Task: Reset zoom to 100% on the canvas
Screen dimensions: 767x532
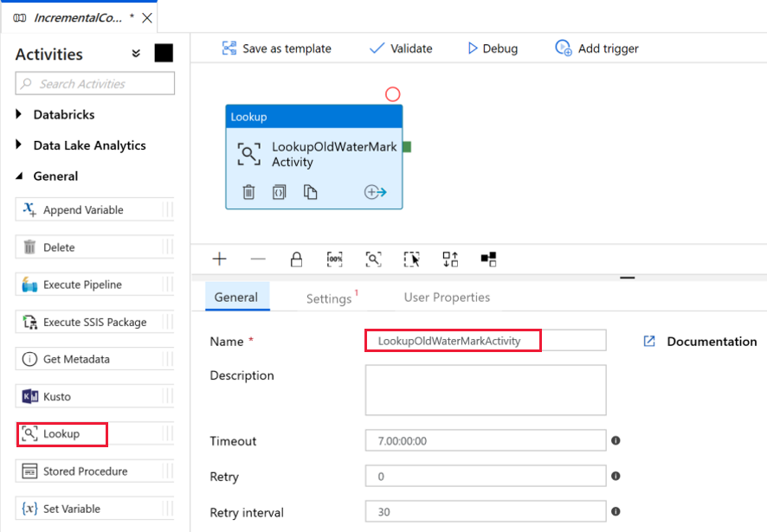Action: tap(336, 258)
